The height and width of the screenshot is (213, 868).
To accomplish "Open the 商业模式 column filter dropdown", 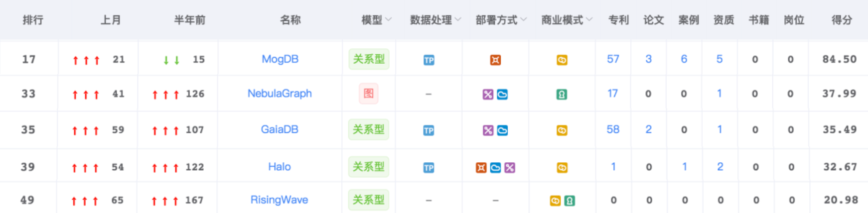I will 589,20.
